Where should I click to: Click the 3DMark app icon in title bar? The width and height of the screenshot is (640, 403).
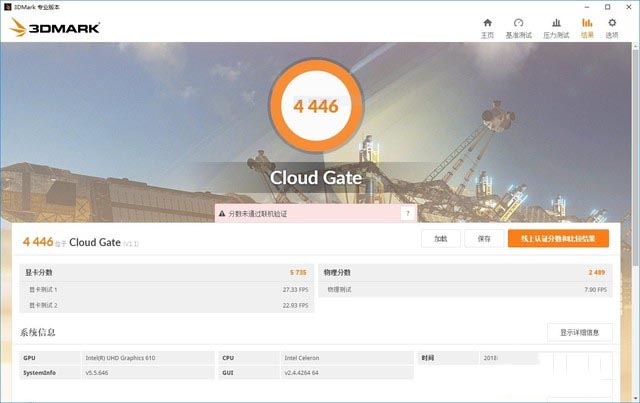7,7
